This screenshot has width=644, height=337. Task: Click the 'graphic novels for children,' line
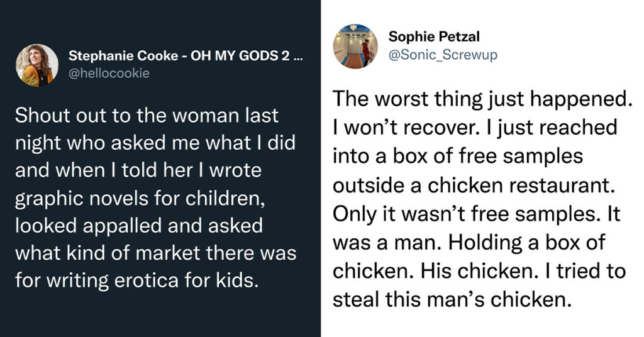140,199
